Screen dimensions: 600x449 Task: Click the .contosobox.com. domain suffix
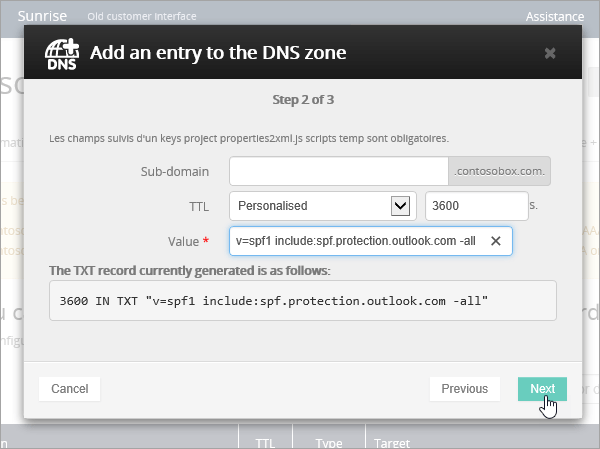pyautogui.click(x=500, y=171)
